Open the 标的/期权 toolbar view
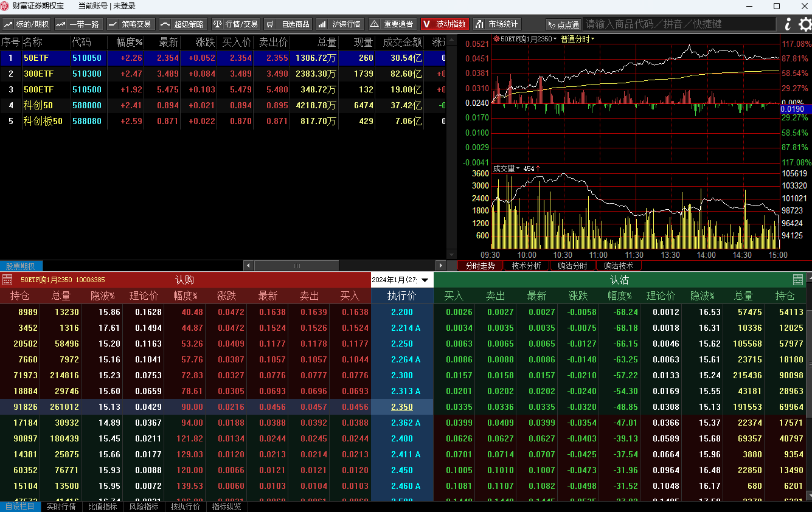Image resolution: width=812 pixels, height=512 pixels. [26, 24]
